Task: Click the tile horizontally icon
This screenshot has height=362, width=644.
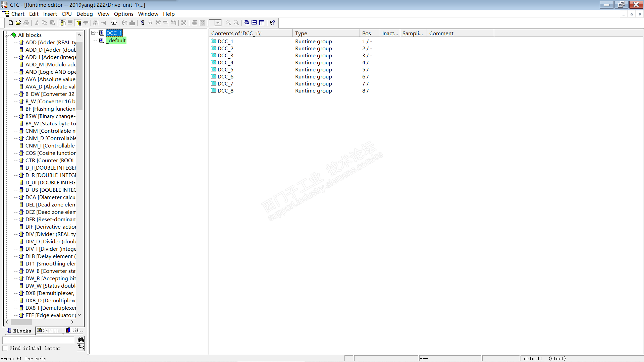Action: (254, 23)
